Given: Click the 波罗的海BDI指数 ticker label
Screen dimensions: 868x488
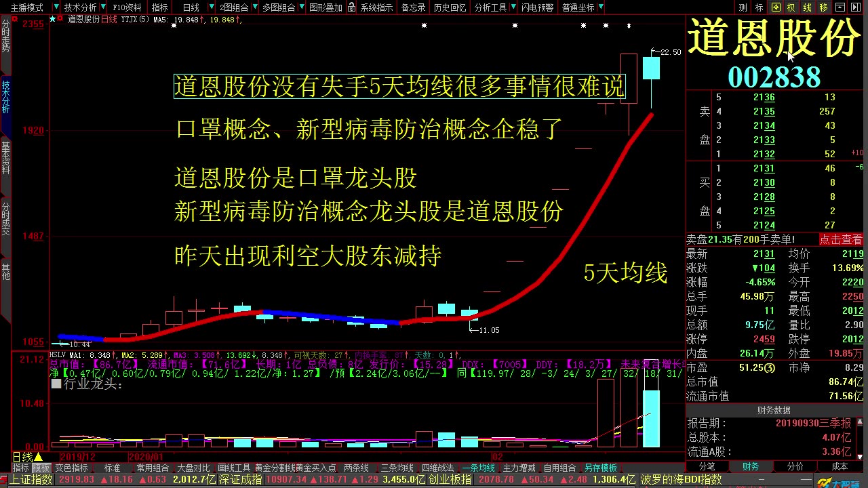Looking at the screenshot, I should click(x=681, y=480).
